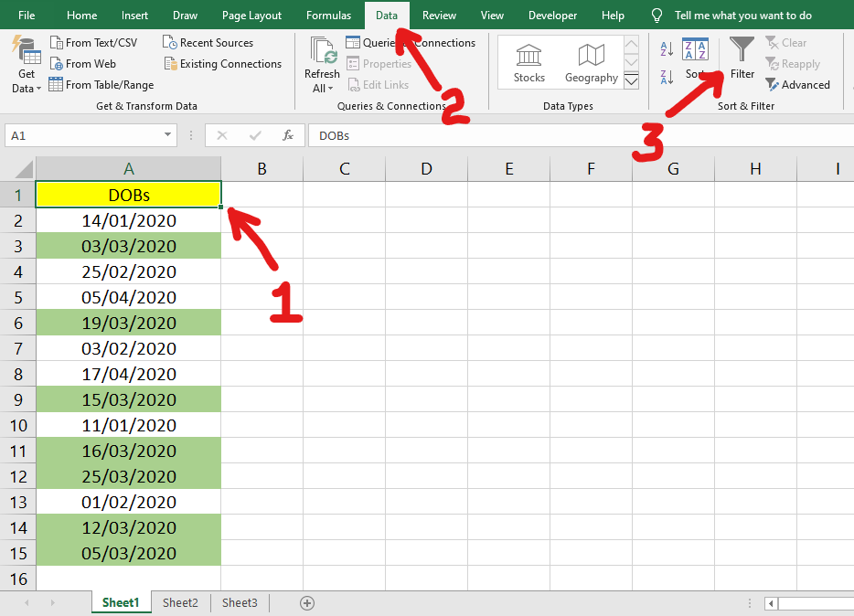Open the Sheet1 tab
The image size is (854, 616).
point(121,602)
